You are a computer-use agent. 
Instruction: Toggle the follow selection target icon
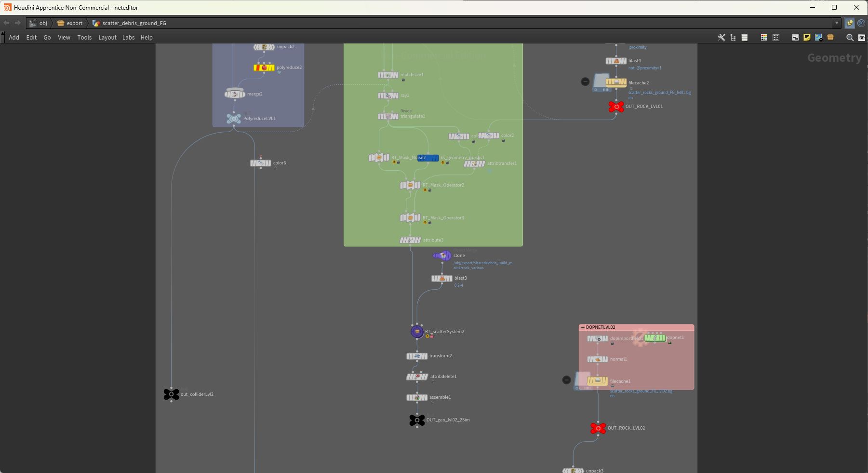861,23
